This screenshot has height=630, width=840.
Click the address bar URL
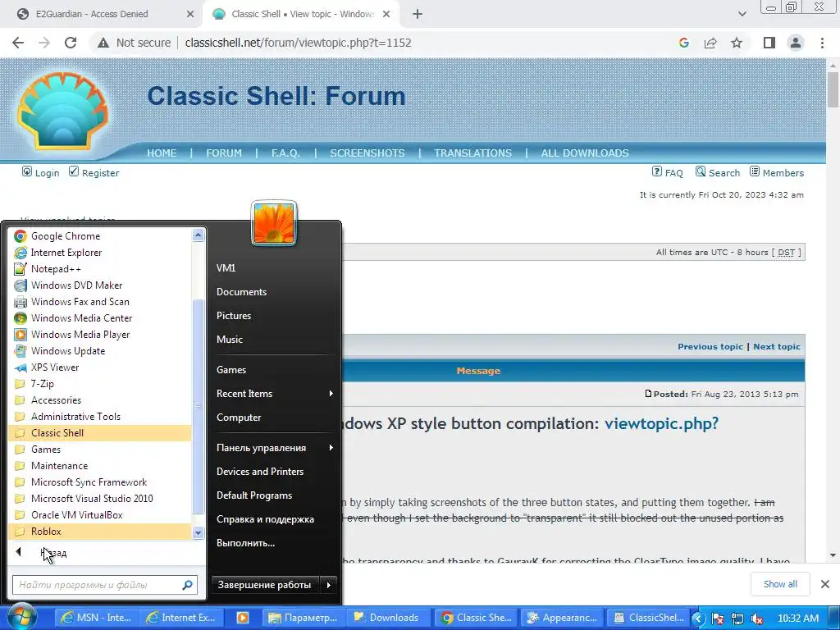[x=298, y=43]
